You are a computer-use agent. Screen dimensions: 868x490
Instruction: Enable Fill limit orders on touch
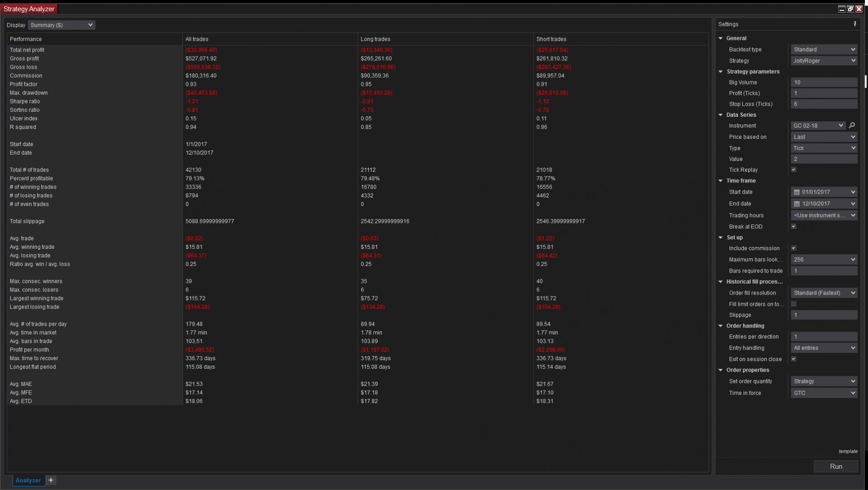click(793, 304)
